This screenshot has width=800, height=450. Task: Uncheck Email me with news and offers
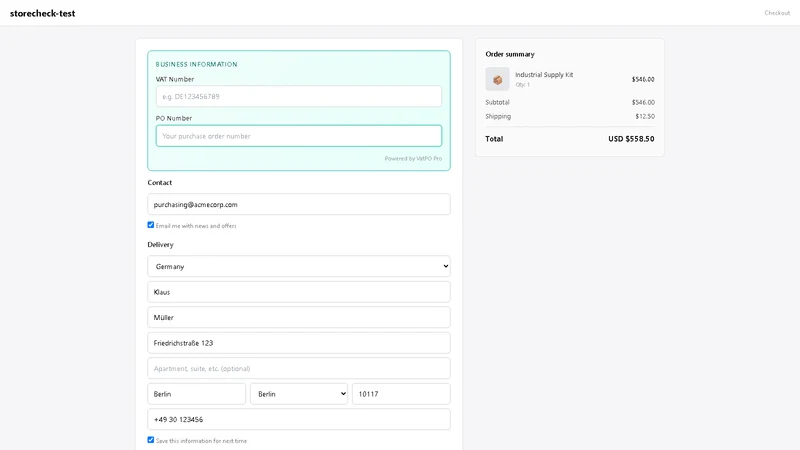pyautogui.click(x=151, y=224)
